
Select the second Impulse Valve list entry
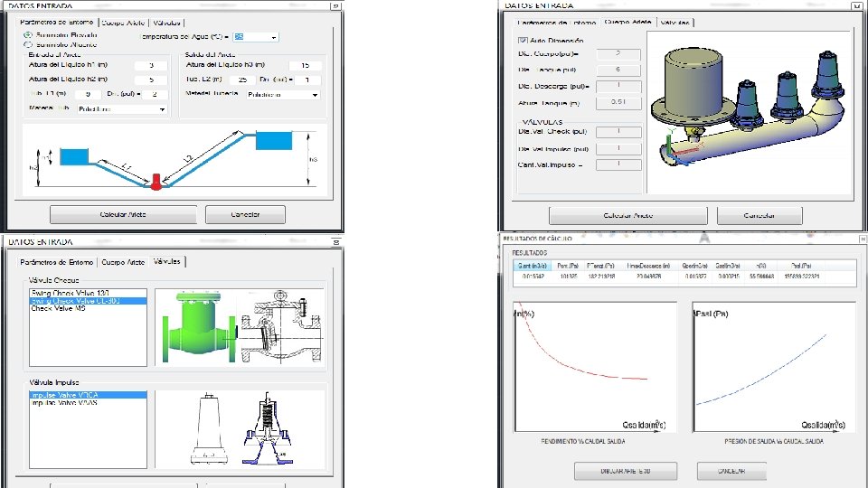pos(88,403)
